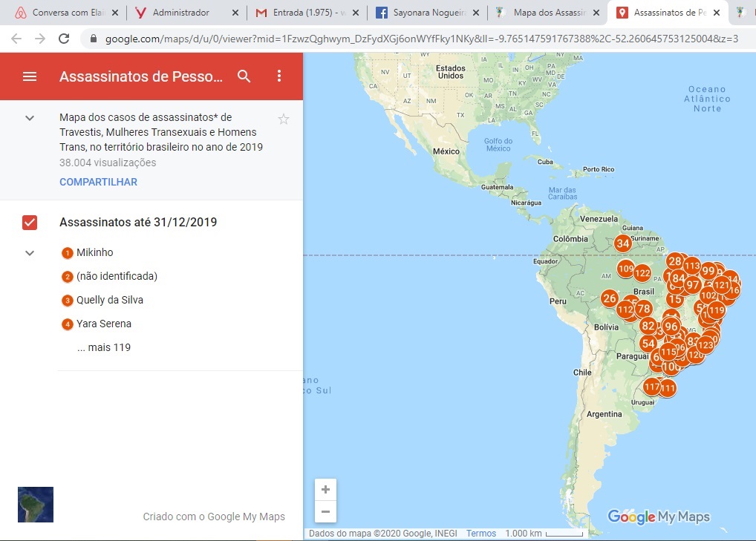Click the browser address bar URL
The width and height of the screenshot is (756, 541).
click(416, 39)
